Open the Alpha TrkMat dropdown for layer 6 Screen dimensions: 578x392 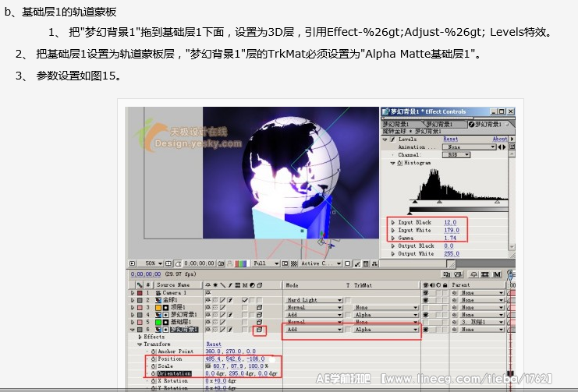[386, 330]
